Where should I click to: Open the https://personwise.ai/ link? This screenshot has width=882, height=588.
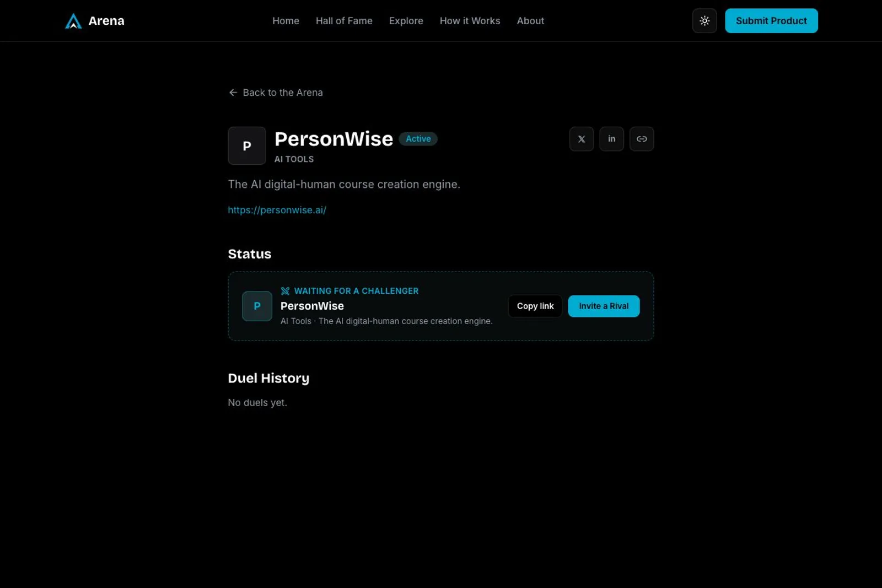[x=277, y=210]
